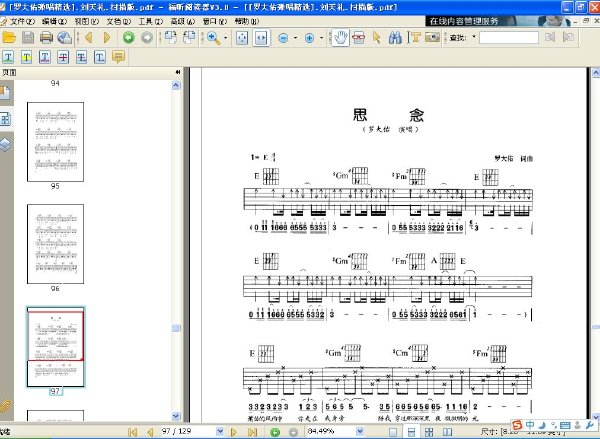This screenshot has height=439, width=600.
Task: Toggle fit width view button
Action: pos(261,38)
